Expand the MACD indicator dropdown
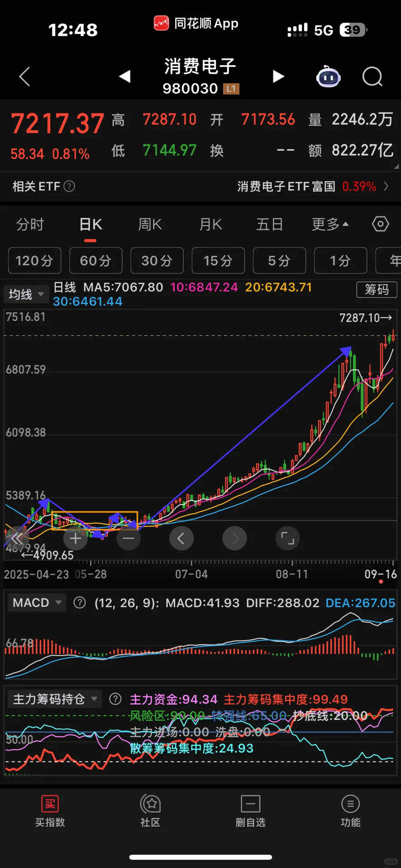Viewport: 401px width, 868px height. pos(37,603)
